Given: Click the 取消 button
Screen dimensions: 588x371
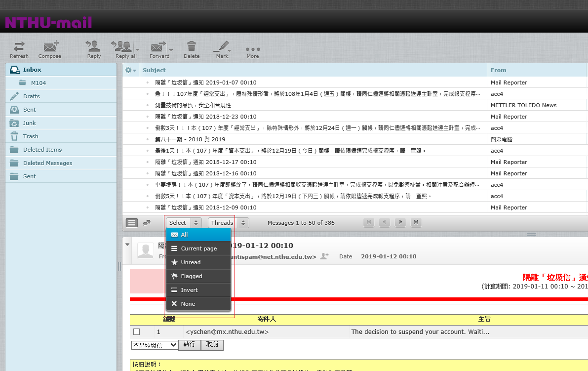Looking at the screenshot, I should click(x=212, y=345).
